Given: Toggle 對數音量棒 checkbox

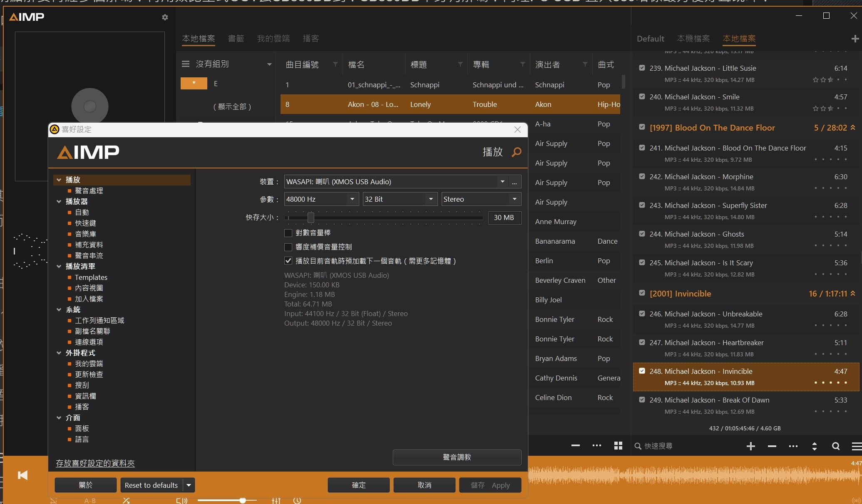Looking at the screenshot, I should (x=288, y=233).
